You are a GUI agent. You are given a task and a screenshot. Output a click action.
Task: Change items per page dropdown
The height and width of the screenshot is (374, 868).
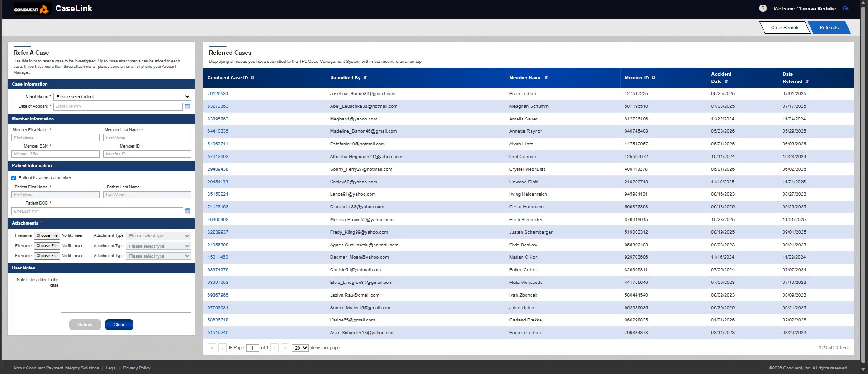coord(300,348)
